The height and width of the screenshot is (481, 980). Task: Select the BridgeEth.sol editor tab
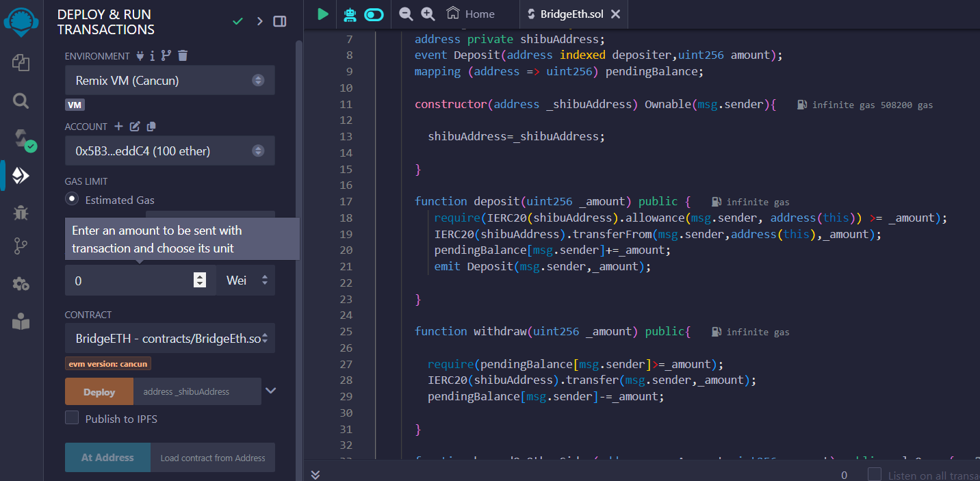(x=571, y=14)
